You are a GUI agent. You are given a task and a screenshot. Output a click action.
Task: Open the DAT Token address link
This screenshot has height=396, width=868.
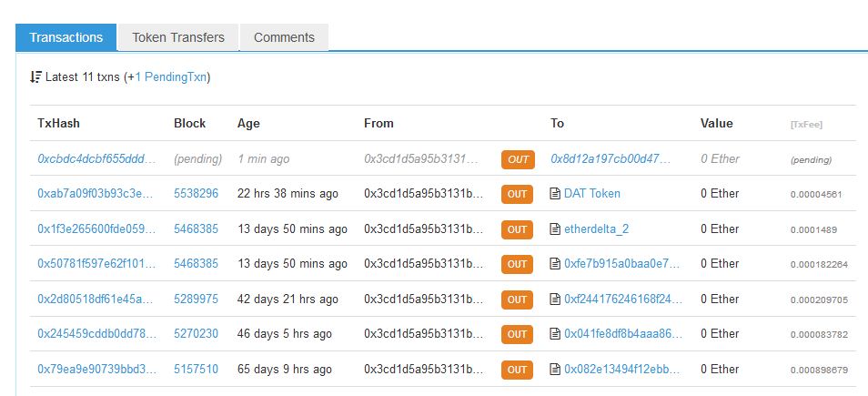pos(592,194)
